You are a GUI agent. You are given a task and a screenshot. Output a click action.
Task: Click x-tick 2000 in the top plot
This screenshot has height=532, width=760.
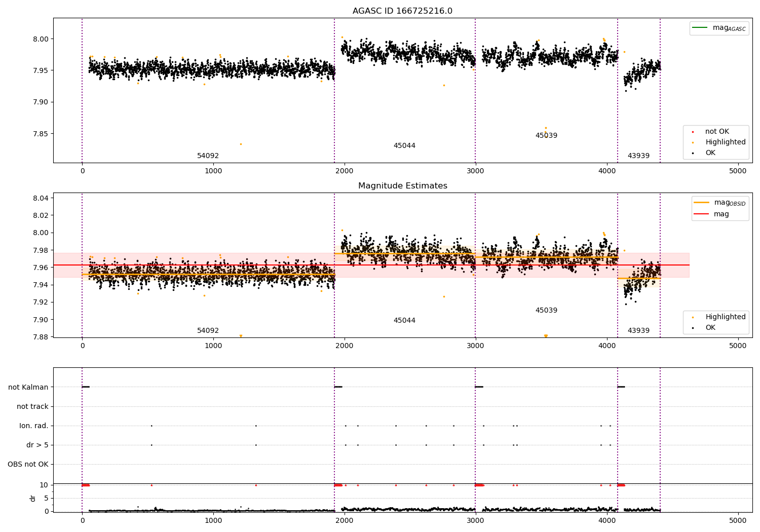click(345, 171)
